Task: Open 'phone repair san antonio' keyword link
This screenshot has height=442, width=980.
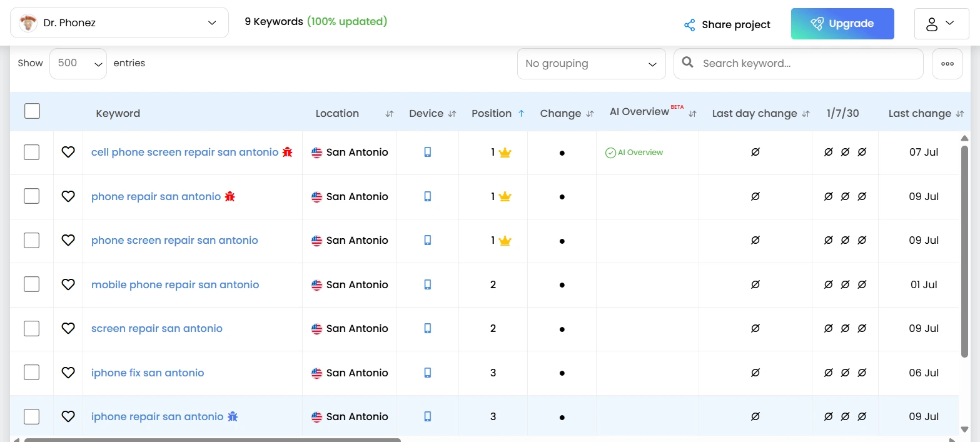Action: pos(156,196)
